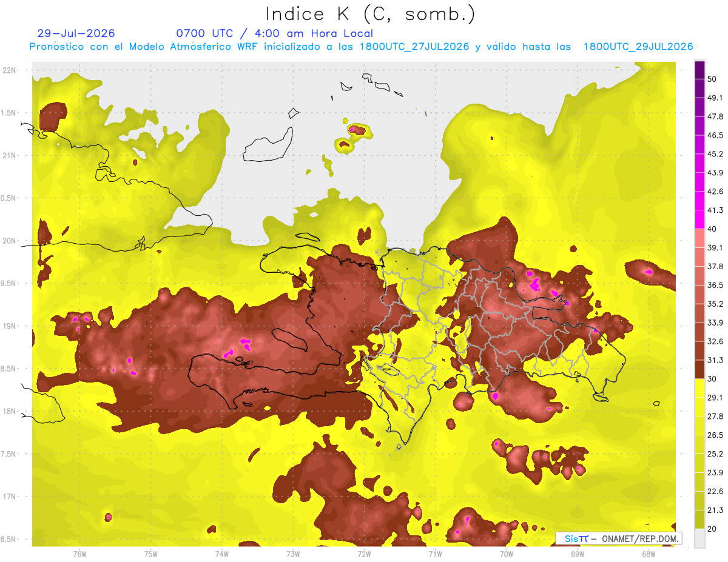Click the colorbar value "22.6"
Image resolution: width=728 pixels, height=562 pixels.
tap(715, 491)
